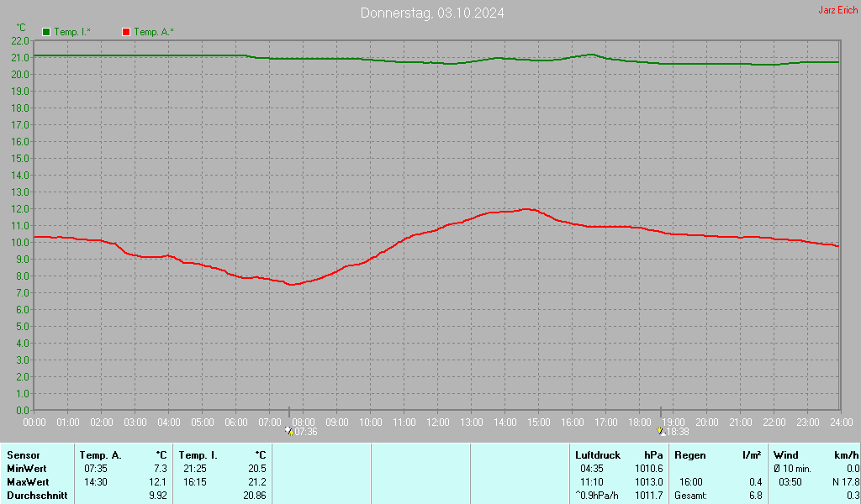Click the Gesamt: rain total label
The image size is (861, 504).
pyautogui.click(x=691, y=496)
